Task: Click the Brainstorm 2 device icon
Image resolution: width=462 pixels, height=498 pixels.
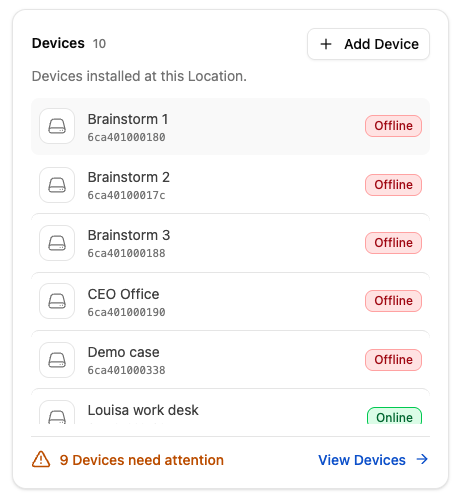Action: click(57, 185)
